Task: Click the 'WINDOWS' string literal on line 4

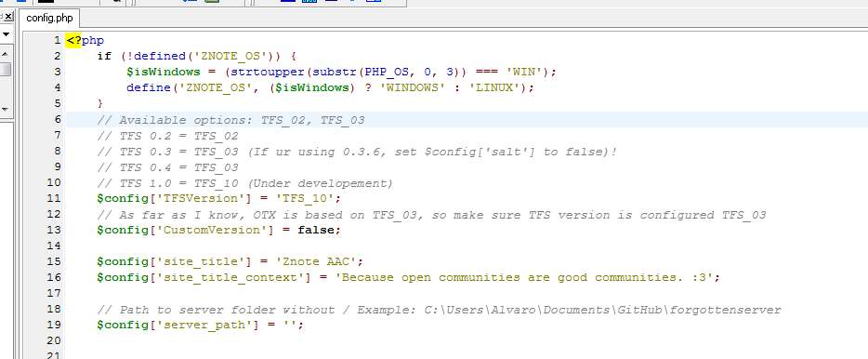Action: (413, 87)
